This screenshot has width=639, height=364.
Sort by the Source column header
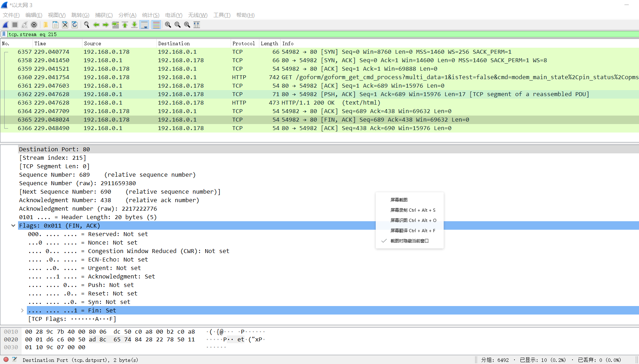click(120, 43)
